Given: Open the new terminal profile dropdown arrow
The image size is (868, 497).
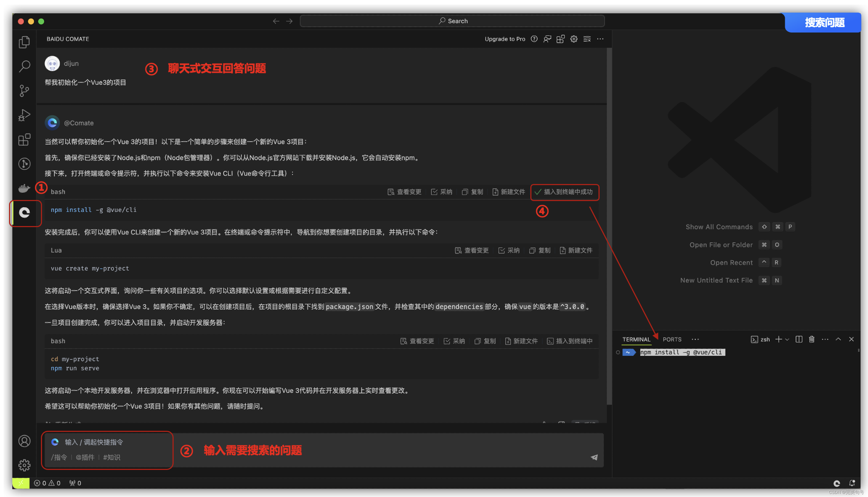Looking at the screenshot, I should [787, 339].
